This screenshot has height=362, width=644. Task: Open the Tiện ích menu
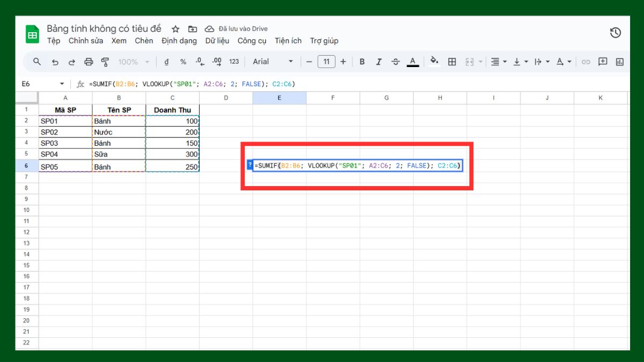pos(288,41)
